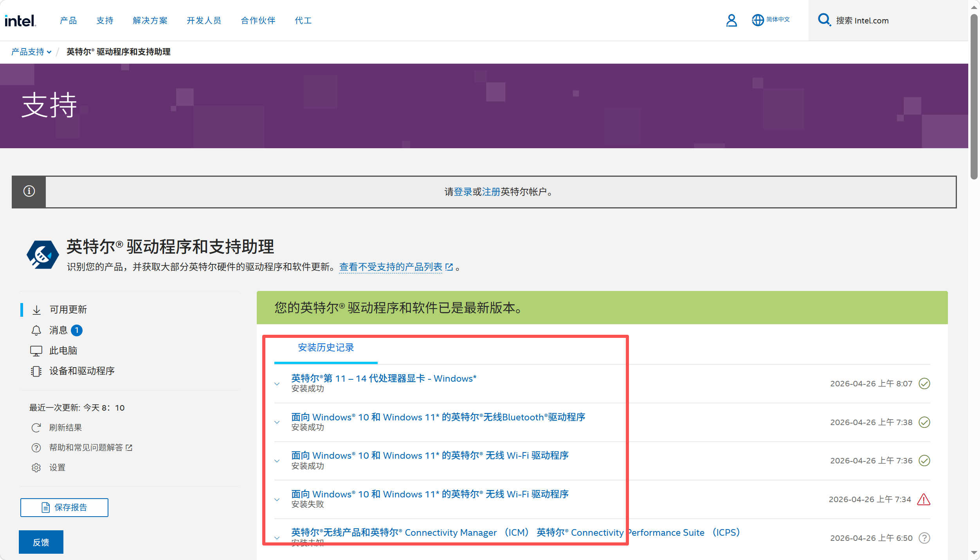The width and height of the screenshot is (980, 560).
Task: Click the failed install warning triangle
Action: [924, 499]
